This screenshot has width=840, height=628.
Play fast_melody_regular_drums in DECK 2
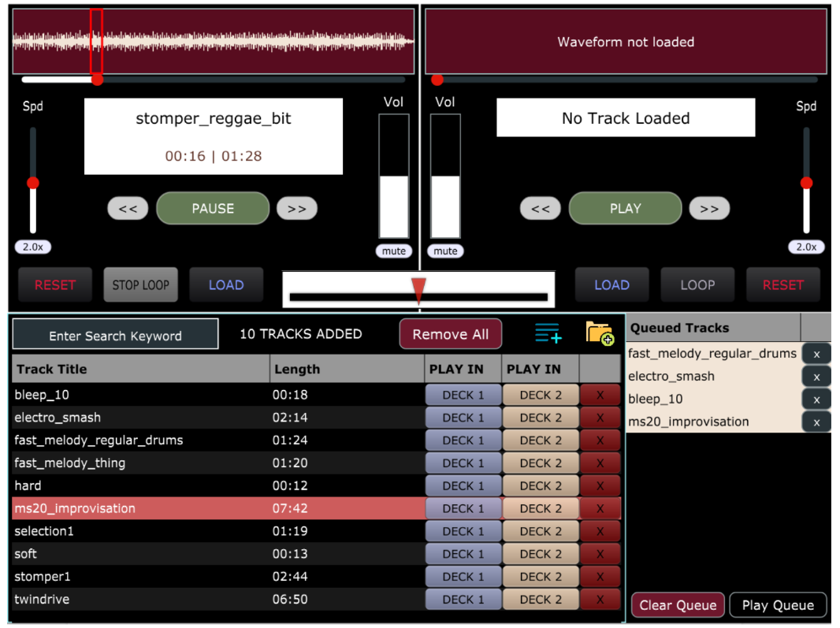click(541, 440)
